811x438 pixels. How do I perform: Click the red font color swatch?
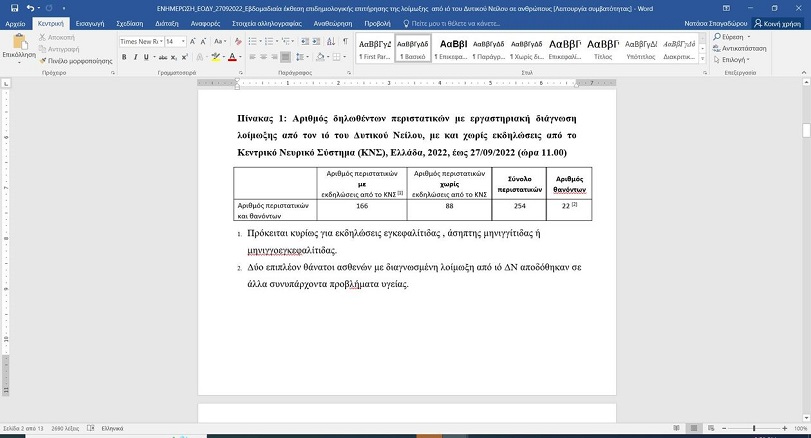231,58
